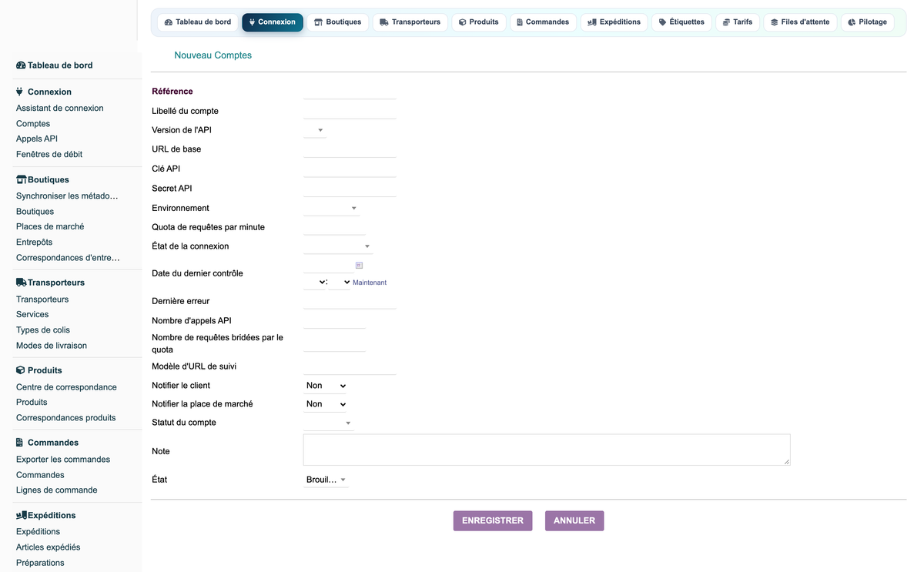924x572 pixels.
Task: Click the Connexion plug icon in sidebar
Action: tap(20, 92)
